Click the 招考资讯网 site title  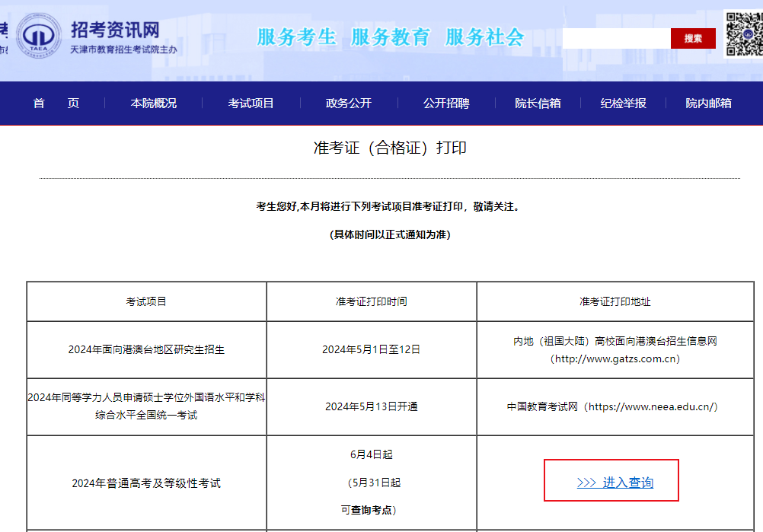click(115, 30)
